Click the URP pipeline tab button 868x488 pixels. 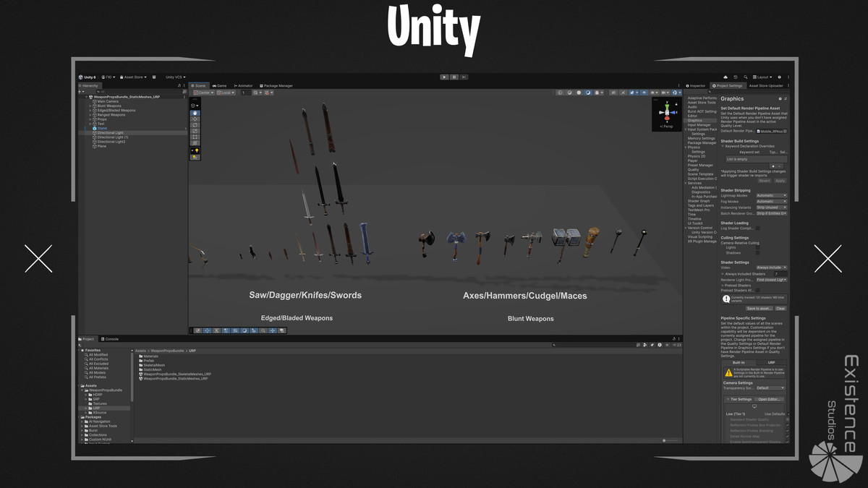pyautogui.click(x=772, y=363)
